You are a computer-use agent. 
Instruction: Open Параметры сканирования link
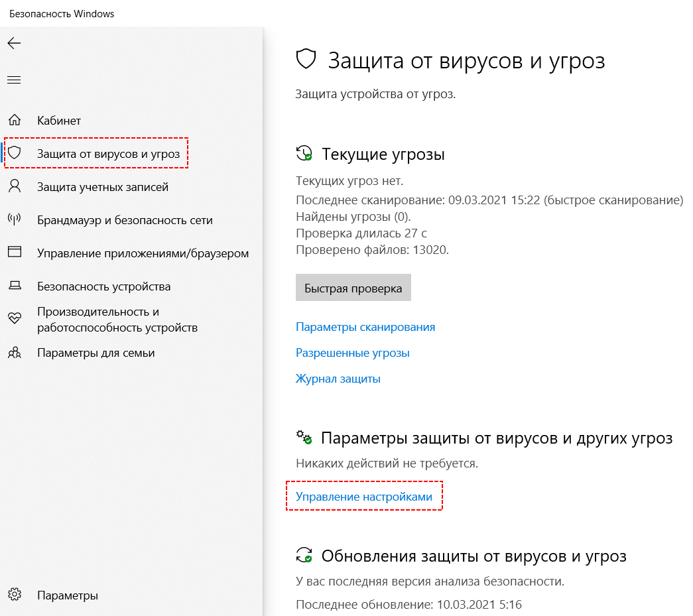coord(365,327)
